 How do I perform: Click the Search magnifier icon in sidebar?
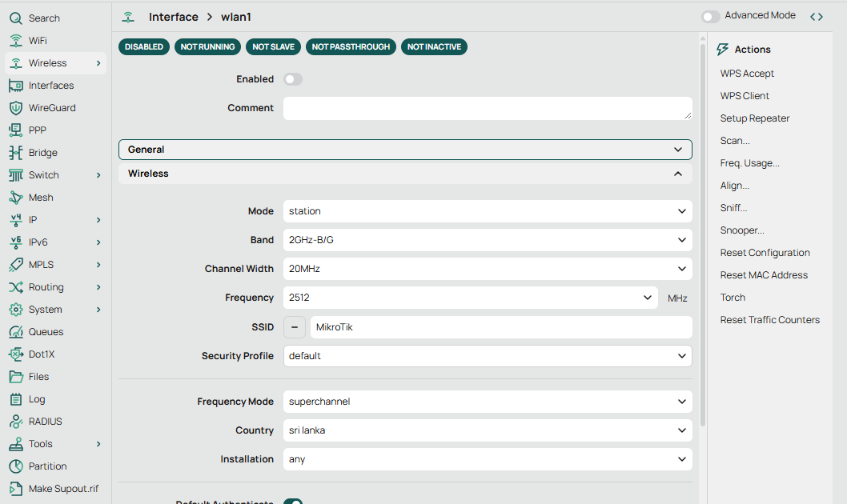[x=15, y=18]
